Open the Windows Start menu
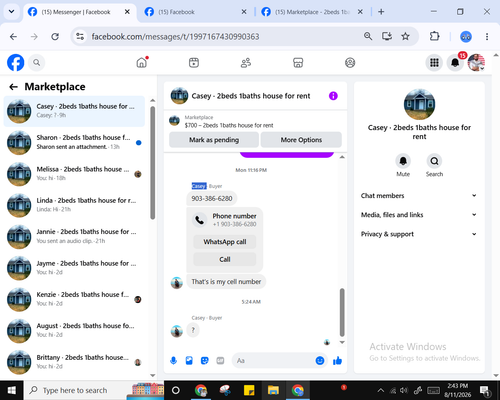The height and width of the screenshot is (400, 500). pyautogui.click(x=11, y=390)
